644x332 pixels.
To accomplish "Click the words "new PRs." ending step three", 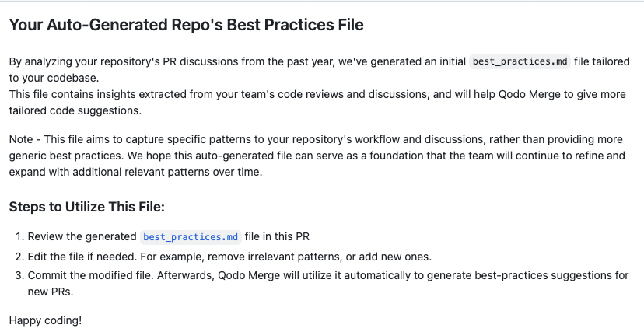I will click(51, 292).
